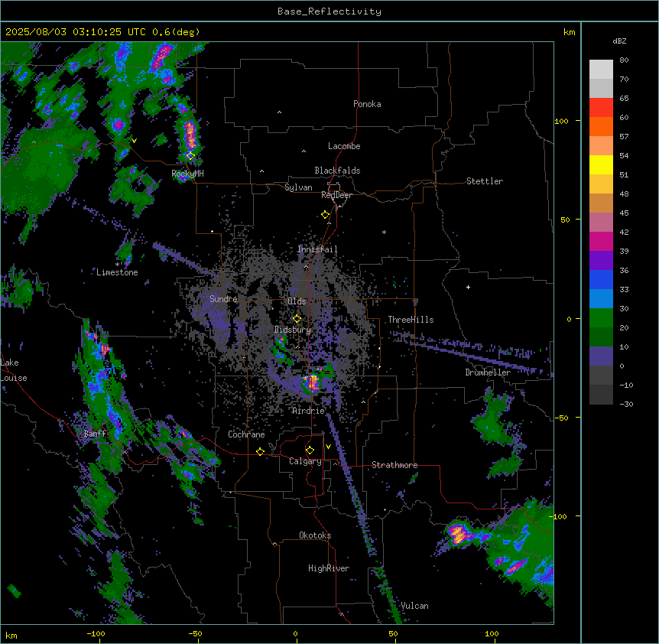
Task: Click the Drumheller label
Action: tap(488, 372)
